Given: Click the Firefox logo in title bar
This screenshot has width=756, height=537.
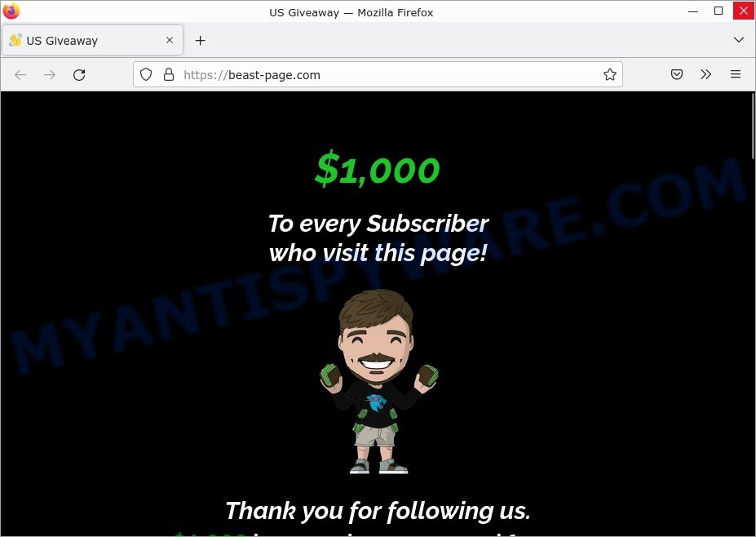Looking at the screenshot, I should point(11,11).
